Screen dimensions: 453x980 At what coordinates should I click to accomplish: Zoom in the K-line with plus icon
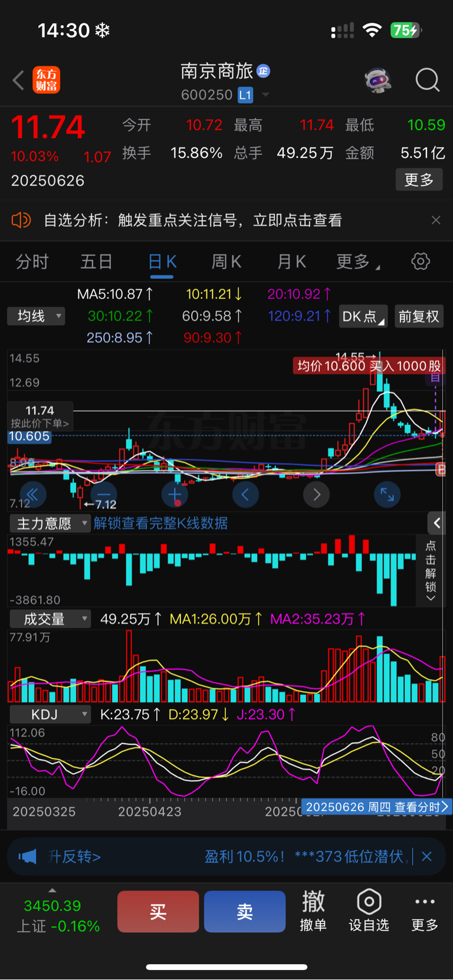click(175, 494)
